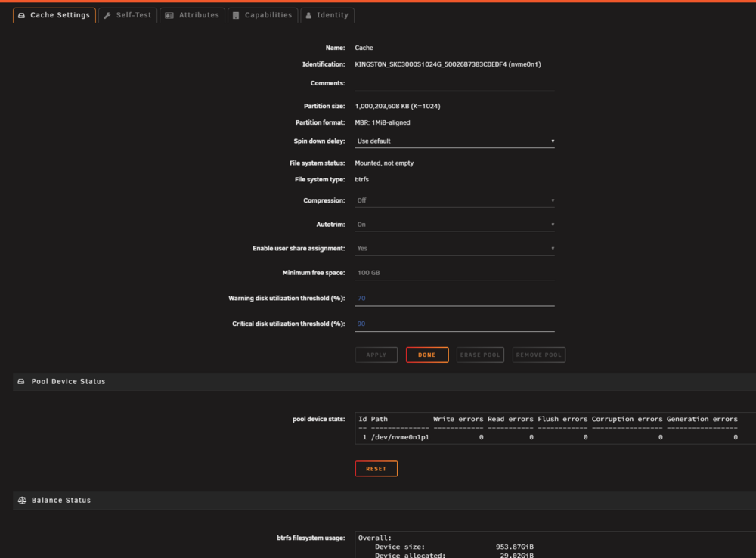Open the Compression dropdown
This screenshot has height=558, width=756.
[x=454, y=200]
